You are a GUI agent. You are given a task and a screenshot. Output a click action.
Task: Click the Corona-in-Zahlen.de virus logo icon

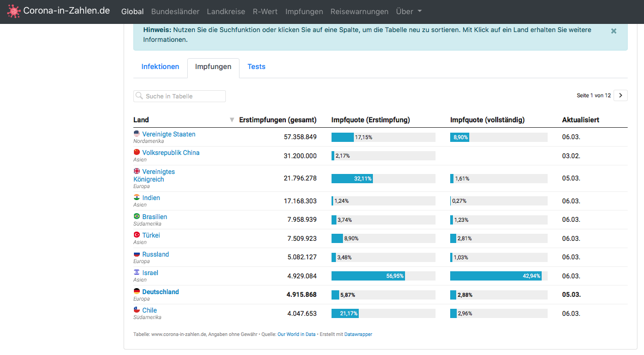[14, 11]
